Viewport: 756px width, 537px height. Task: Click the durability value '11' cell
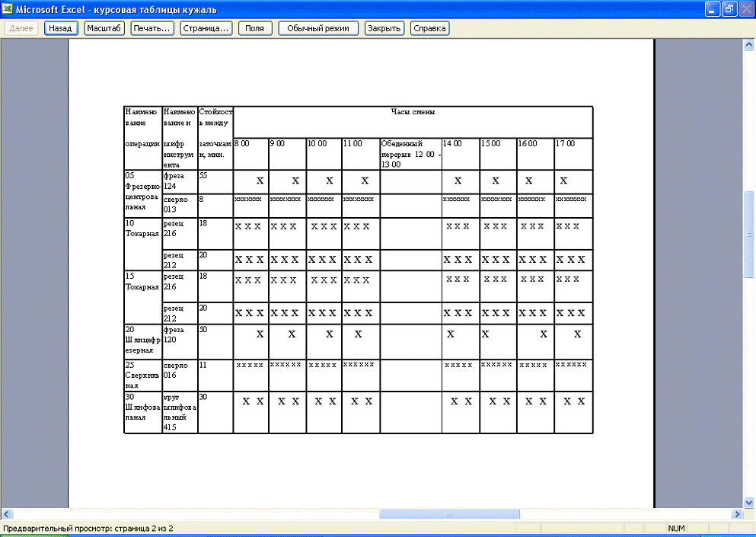[215, 376]
